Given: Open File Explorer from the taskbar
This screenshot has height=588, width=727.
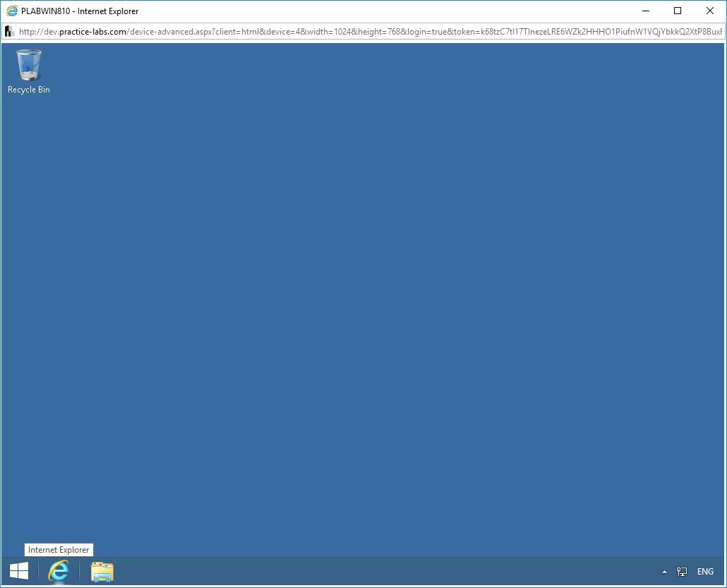Looking at the screenshot, I should click(102, 571).
